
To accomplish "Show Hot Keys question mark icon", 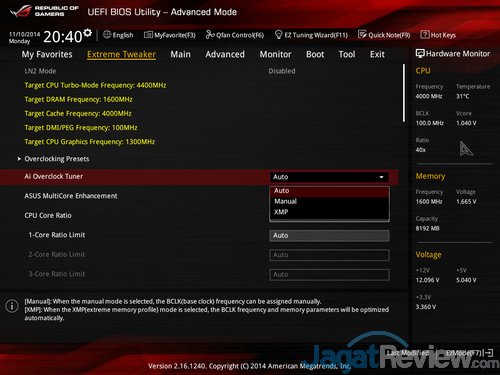I will [x=425, y=35].
